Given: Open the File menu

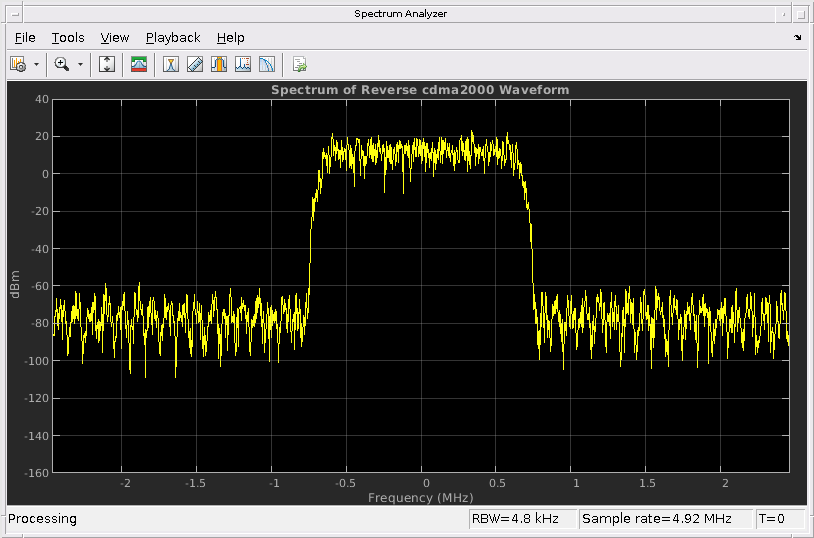Looking at the screenshot, I should point(25,38).
